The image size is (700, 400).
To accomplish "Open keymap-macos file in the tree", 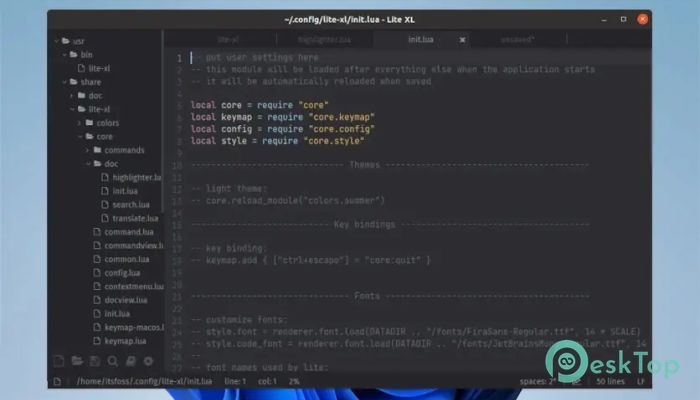I will (134, 327).
